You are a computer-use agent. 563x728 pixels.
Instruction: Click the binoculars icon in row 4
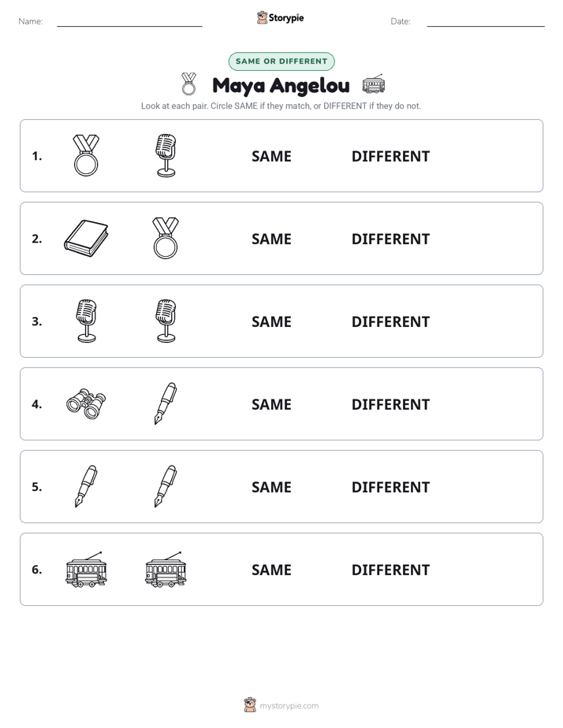87,403
